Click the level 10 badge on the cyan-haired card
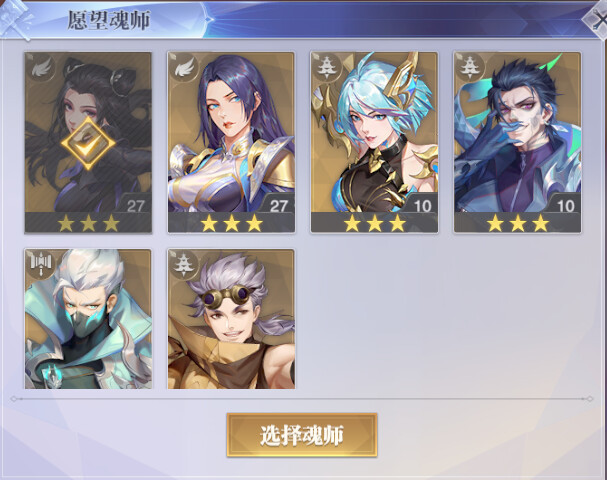 click(x=422, y=206)
